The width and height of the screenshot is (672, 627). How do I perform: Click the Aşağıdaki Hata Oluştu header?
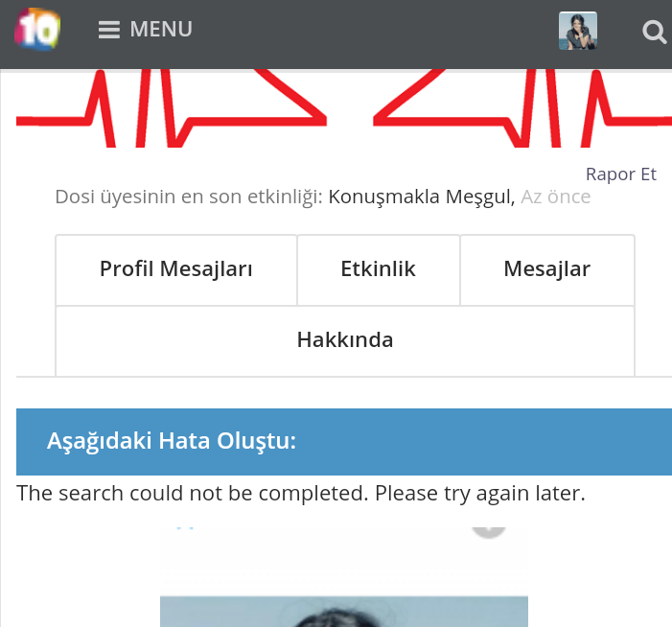click(x=172, y=441)
